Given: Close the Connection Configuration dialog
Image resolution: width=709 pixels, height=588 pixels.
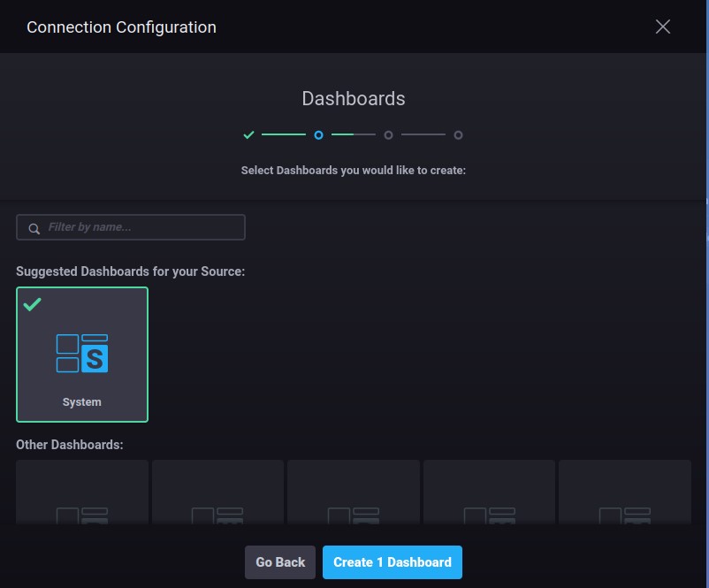Looking at the screenshot, I should tap(662, 27).
